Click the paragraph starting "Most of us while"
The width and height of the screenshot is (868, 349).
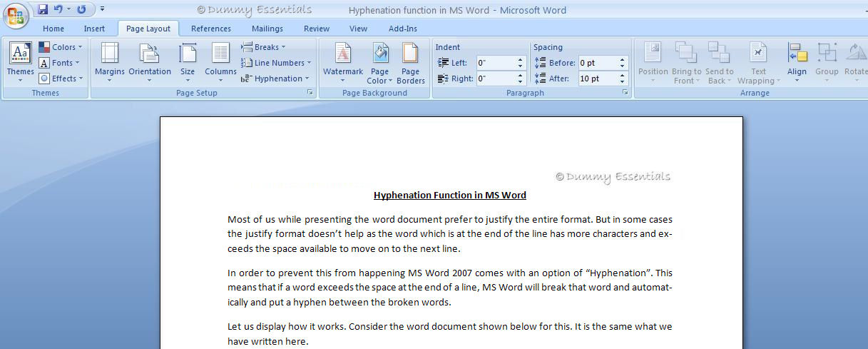(449, 234)
